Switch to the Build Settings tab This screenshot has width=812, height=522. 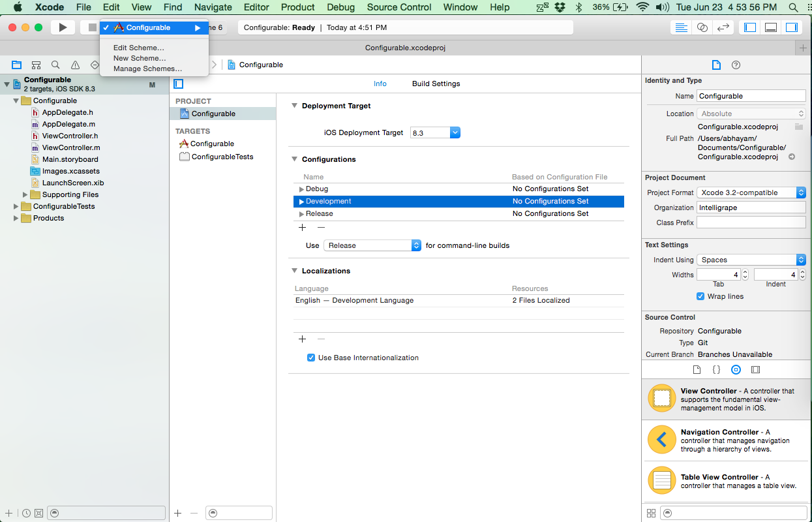[436, 84]
